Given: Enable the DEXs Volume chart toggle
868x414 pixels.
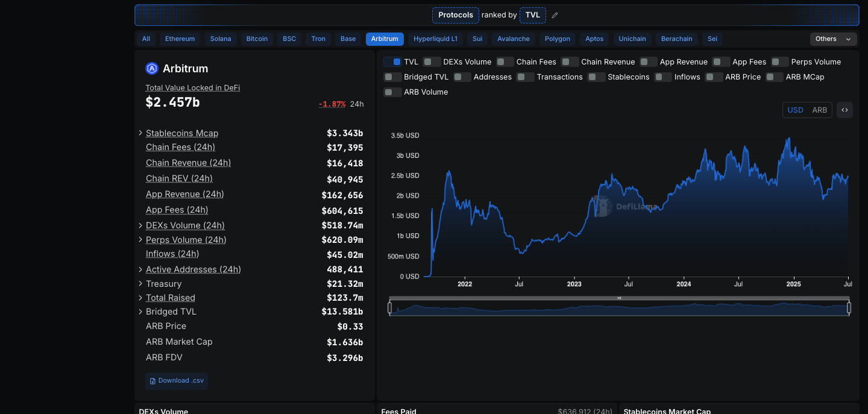Looking at the screenshot, I should (x=432, y=62).
